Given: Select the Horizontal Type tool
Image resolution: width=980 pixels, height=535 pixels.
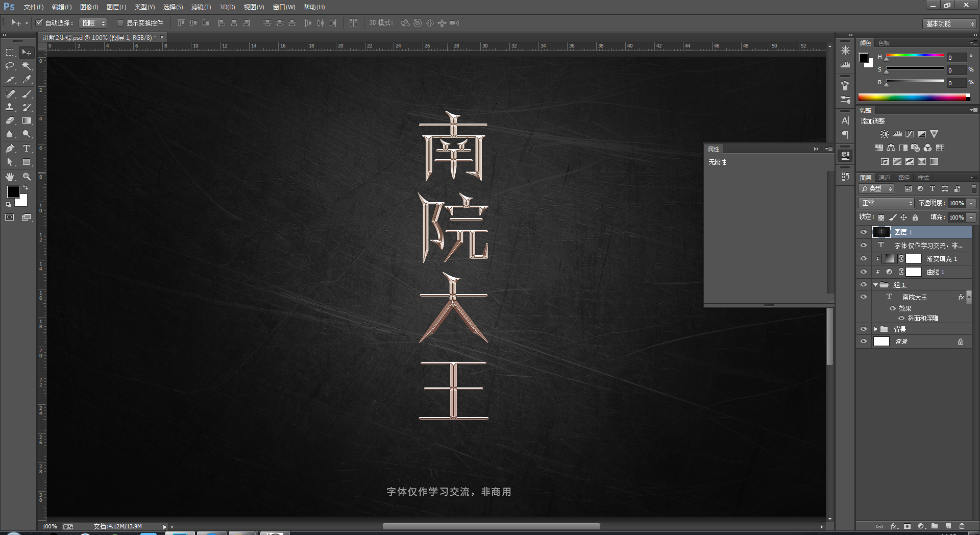Looking at the screenshot, I should tap(27, 149).
